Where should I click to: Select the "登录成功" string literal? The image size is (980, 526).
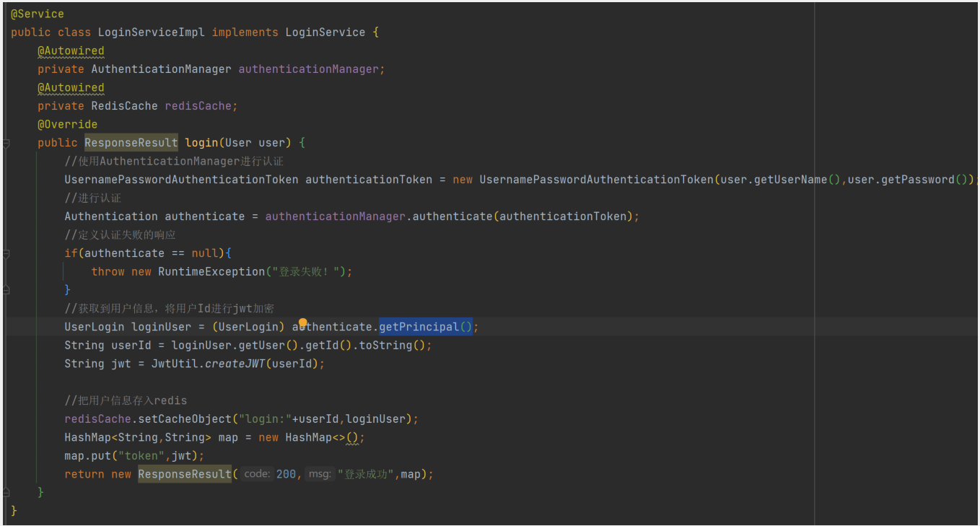coord(364,473)
